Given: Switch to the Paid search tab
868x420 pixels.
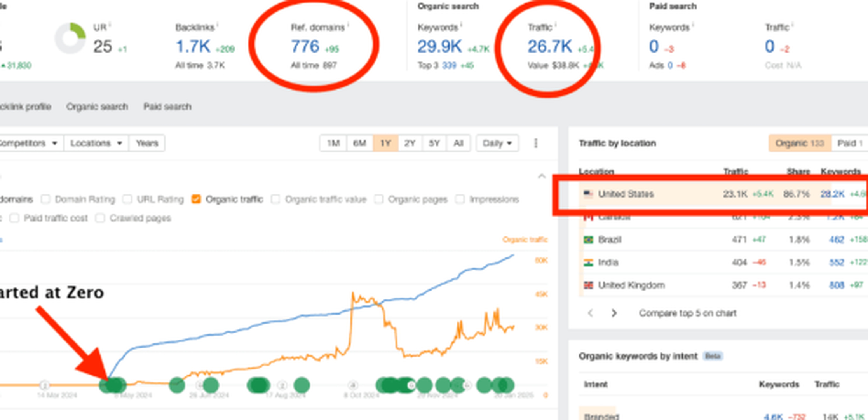Looking at the screenshot, I should point(167,107).
